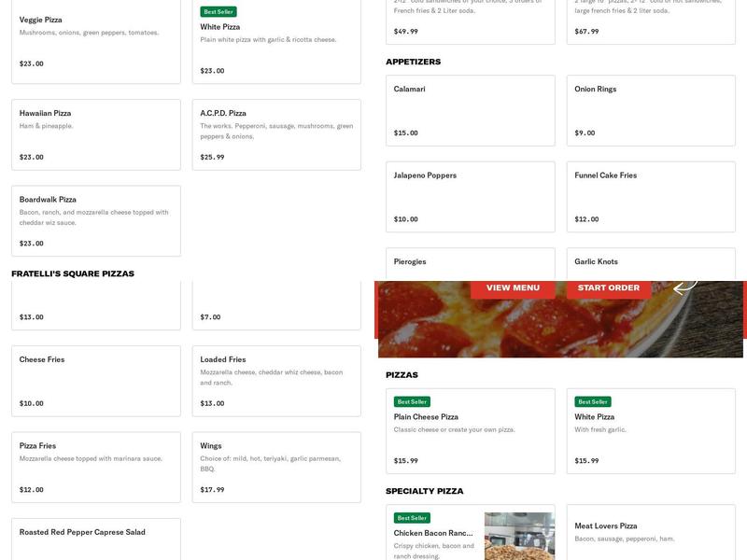Open the Jalapeno Poppers menu item
The image size is (747, 560).
pos(472,196)
